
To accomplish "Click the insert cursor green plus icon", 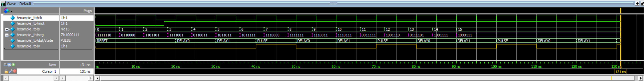I will click(x=13, y=65).
